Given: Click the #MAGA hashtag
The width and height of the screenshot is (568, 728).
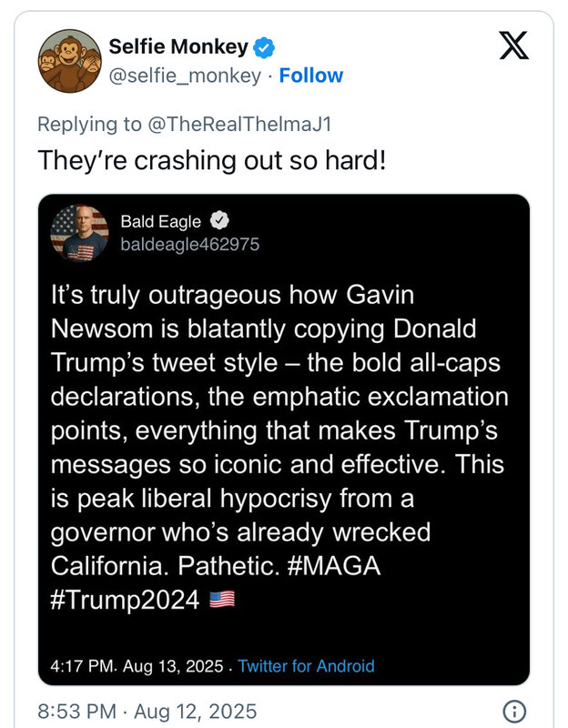Looking at the screenshot, I should point(334,566).
